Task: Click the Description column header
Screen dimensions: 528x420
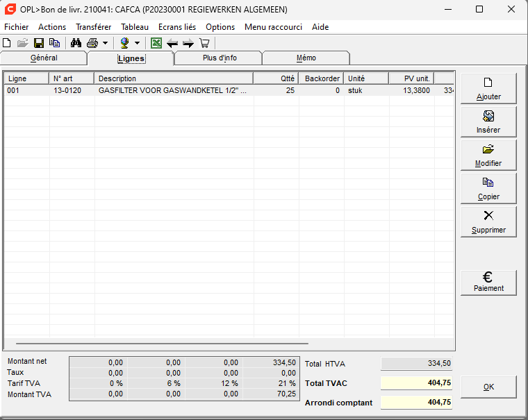Action: tap(174, 78)
